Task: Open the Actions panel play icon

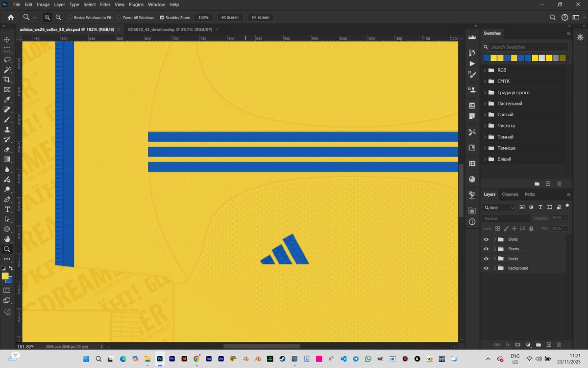Action: 472,64
